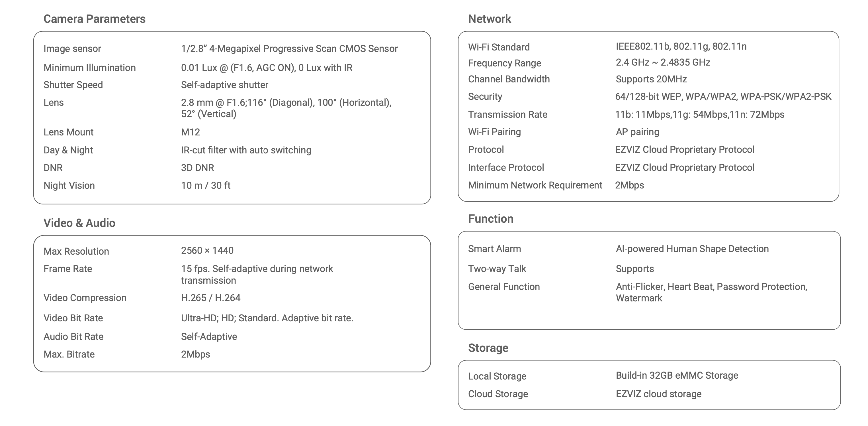The width and height of the screenshot is (868, 426).
Task: Click the Minimum Network Requirement label
Action: click(x=535, y=185)
